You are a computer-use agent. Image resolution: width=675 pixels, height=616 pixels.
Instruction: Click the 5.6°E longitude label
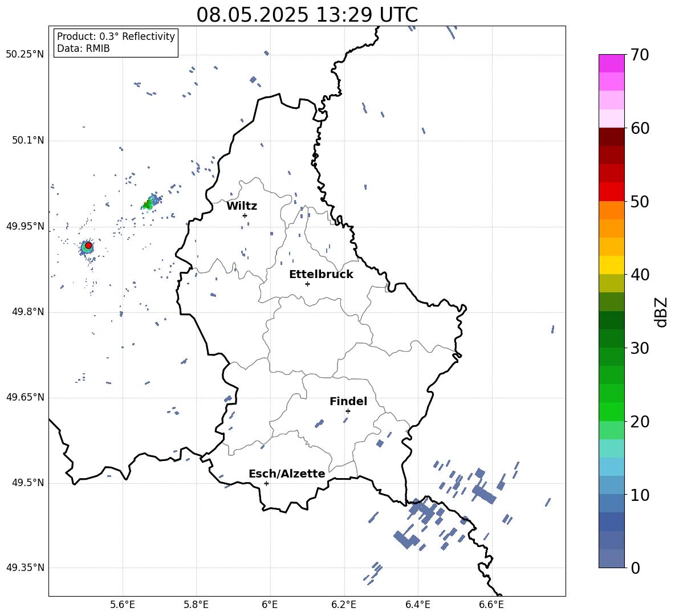tap(123, 605)
